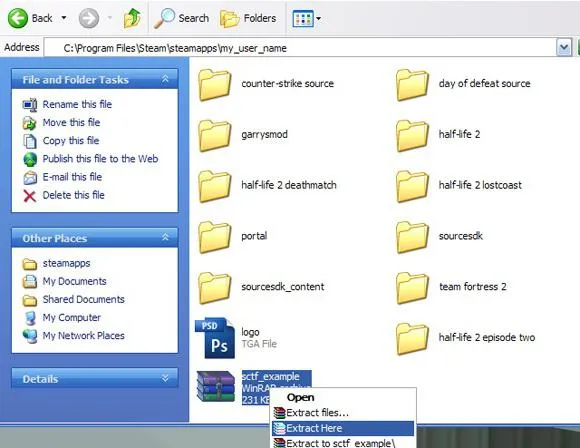Select the portal folder icon
Image resolution: width=580 pixels, height=448 pixels.
(215, 237)
